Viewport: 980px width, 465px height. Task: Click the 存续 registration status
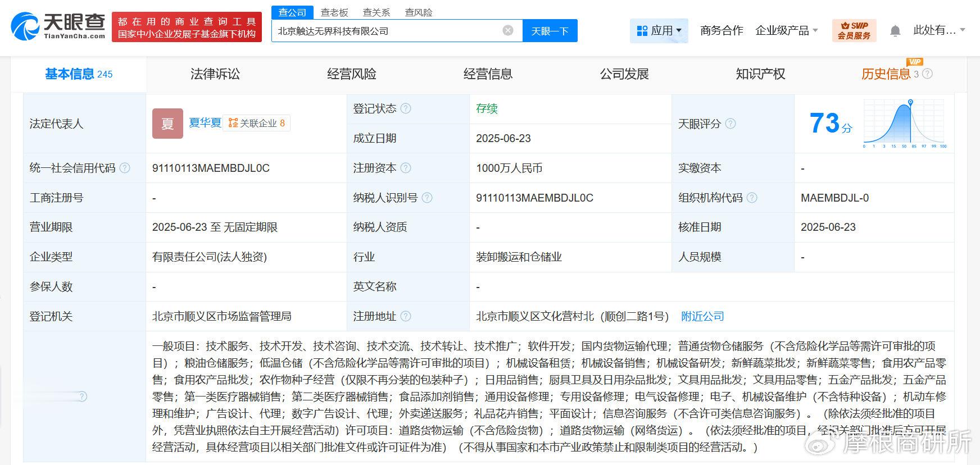(487, 108)
